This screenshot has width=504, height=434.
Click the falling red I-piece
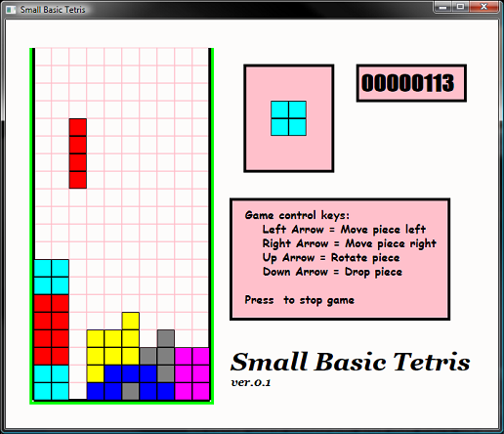78,153
